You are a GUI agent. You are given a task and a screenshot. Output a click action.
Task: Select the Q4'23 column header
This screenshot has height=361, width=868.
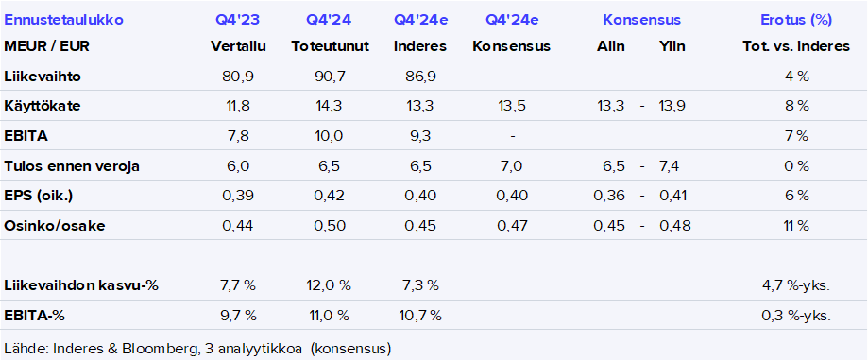click(x=238, y=21)
